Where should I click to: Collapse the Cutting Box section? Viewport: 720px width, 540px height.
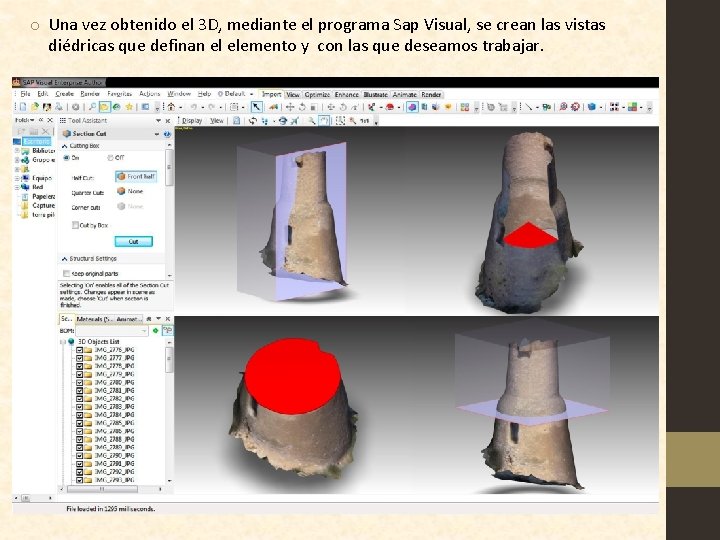click(64, 146)
